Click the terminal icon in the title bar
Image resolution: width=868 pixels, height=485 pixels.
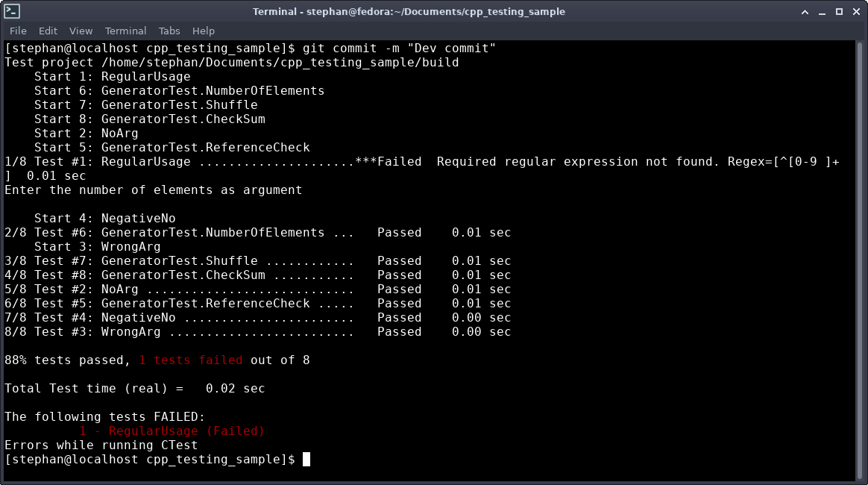(11, 11)
